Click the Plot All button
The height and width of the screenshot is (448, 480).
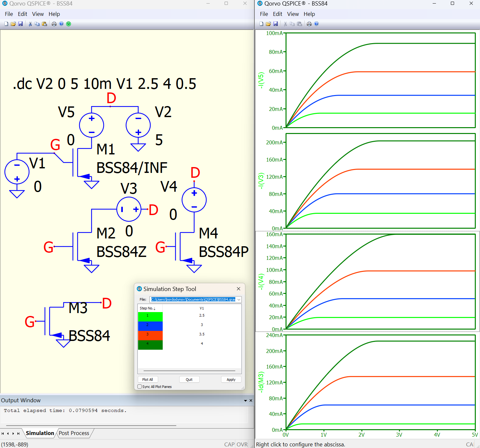(x=147, y=380)
